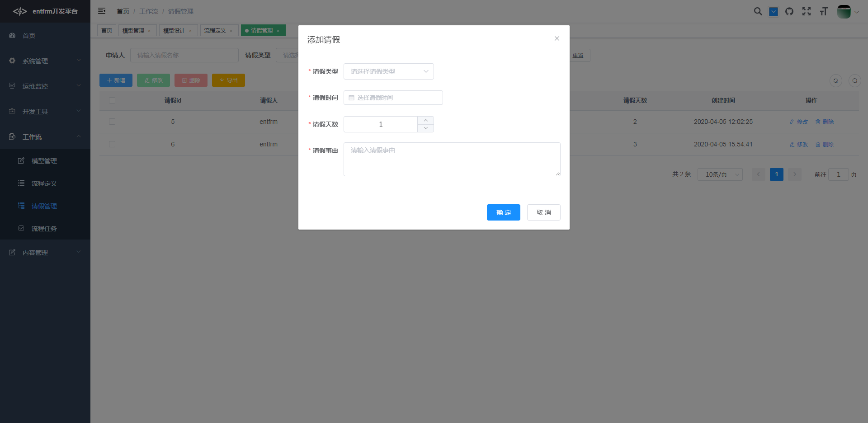Collapse the sidebar using the hamburger icon
This screenshot has width=868, height=423.
click(x=102, y=11)
